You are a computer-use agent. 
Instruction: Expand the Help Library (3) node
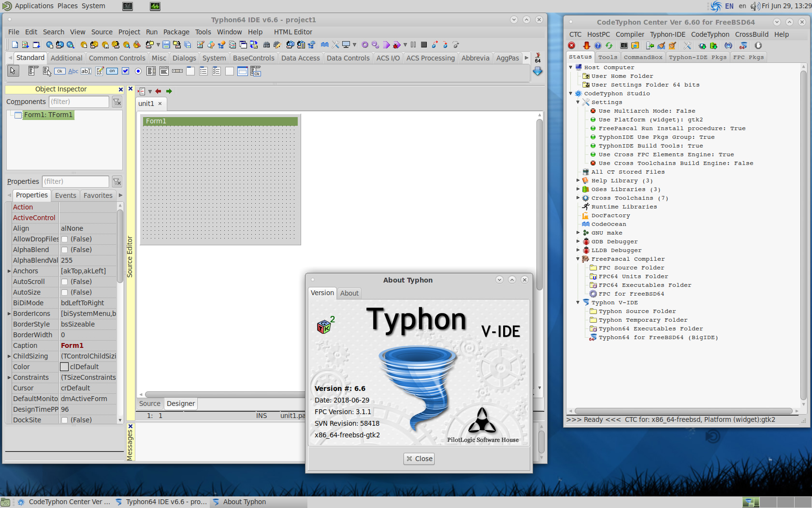(x=578, y=180)
